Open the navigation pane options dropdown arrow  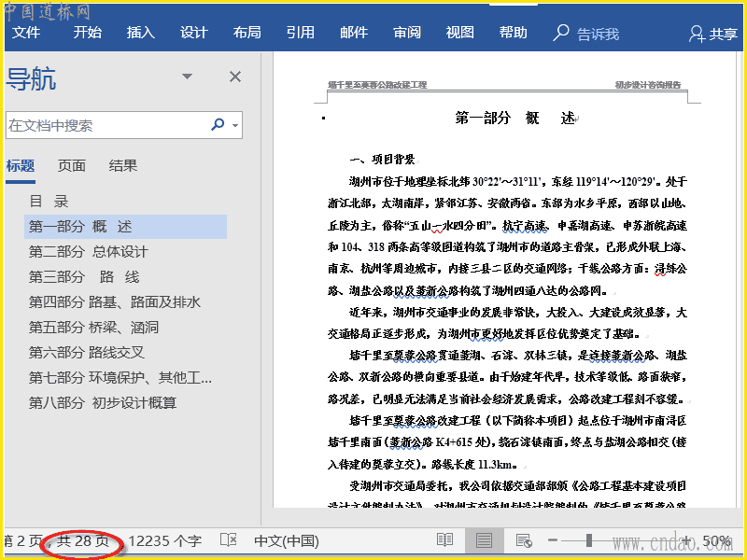[x=188, y=77]
